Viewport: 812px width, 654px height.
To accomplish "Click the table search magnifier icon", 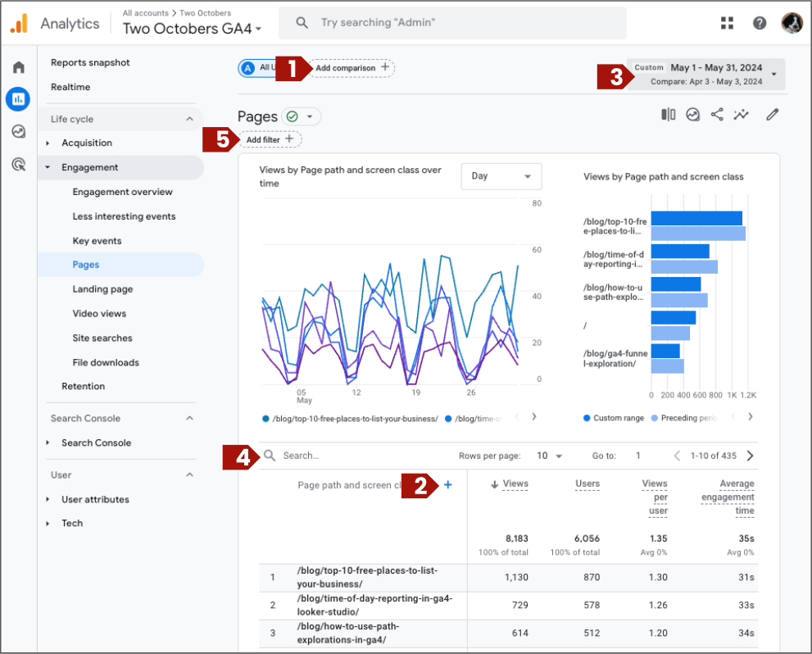I will (270, 455).
